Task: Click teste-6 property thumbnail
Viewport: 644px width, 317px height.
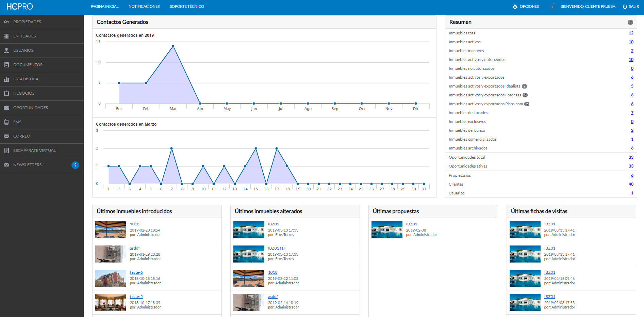Action: (x=111, y=278)
